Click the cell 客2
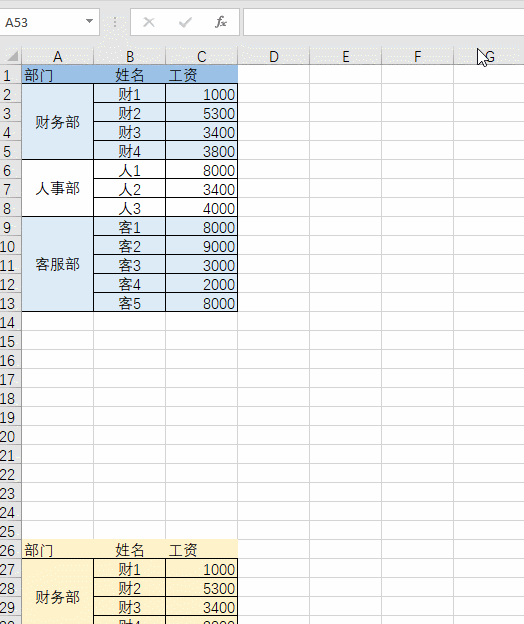 tap(130, 246)
